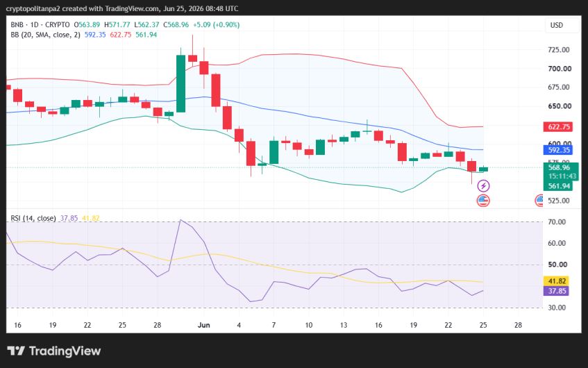Click the 30.00 RSI axis label
The image size is (588, 368).
(557, 308)
